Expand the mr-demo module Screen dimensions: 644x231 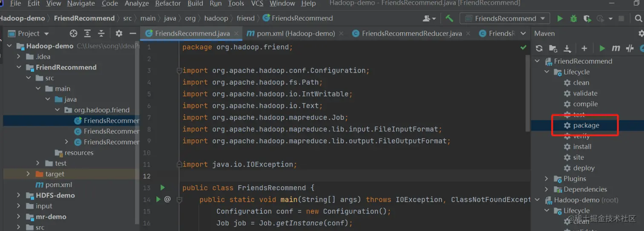click(x=19, y=217)
